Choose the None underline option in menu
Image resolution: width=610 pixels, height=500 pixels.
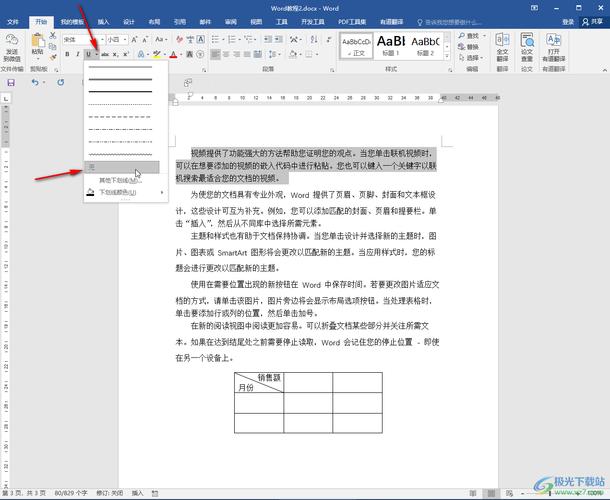coord(122,167)
